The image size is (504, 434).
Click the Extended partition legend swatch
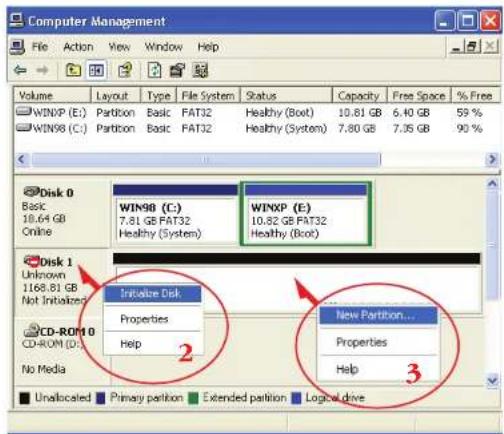193,398
